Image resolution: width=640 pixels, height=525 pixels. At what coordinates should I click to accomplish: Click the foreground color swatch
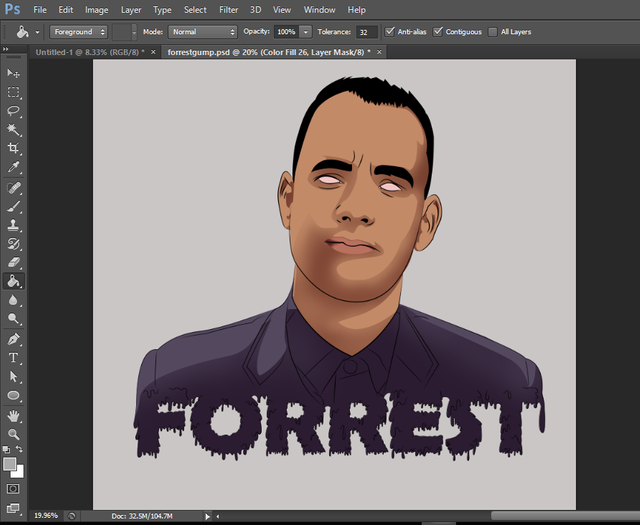coord(10,464)
